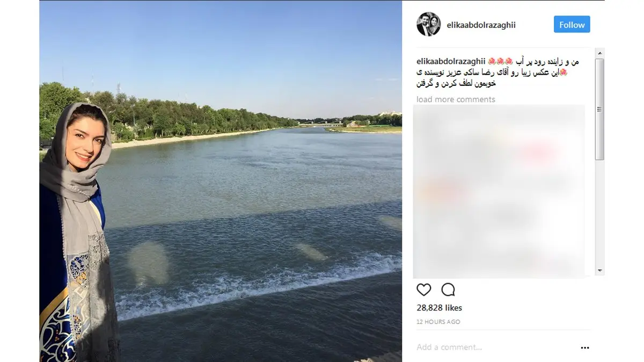This screenshot has width=644, height=362.
Task: Open the three-dot more options menu
Action: coord(585,347)
